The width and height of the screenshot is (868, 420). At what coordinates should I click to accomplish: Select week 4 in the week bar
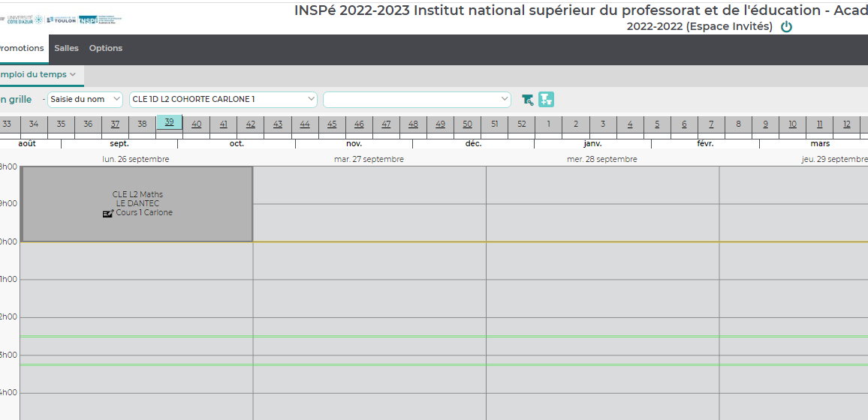pos(631,124)
